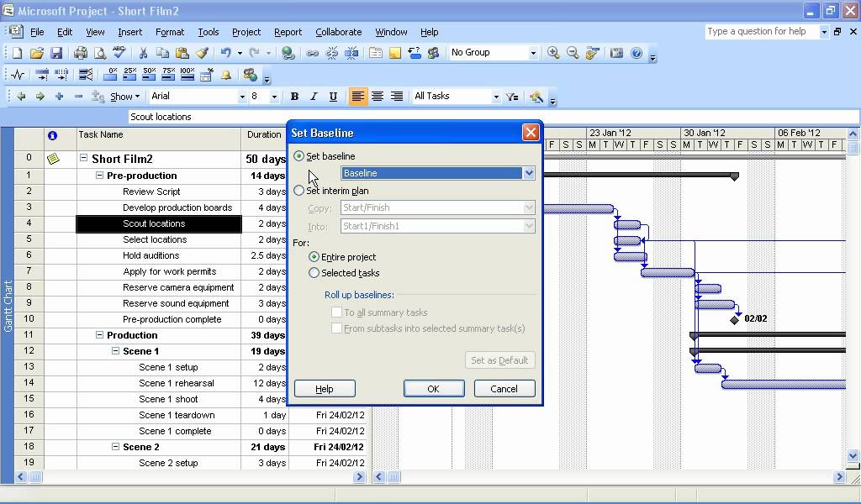This screenshot has height=504, width=861.
Task: Open Task Information
Action: (x=376, y=53)
